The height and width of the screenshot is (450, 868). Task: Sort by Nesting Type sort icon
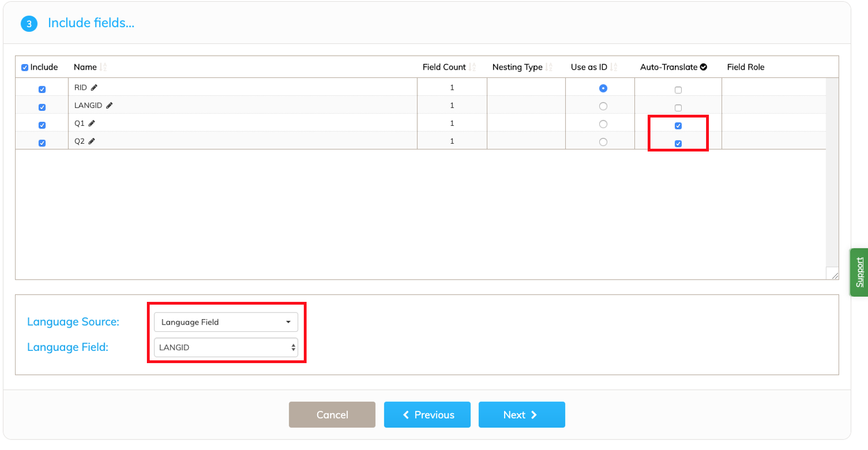click(x=549, y=67)
